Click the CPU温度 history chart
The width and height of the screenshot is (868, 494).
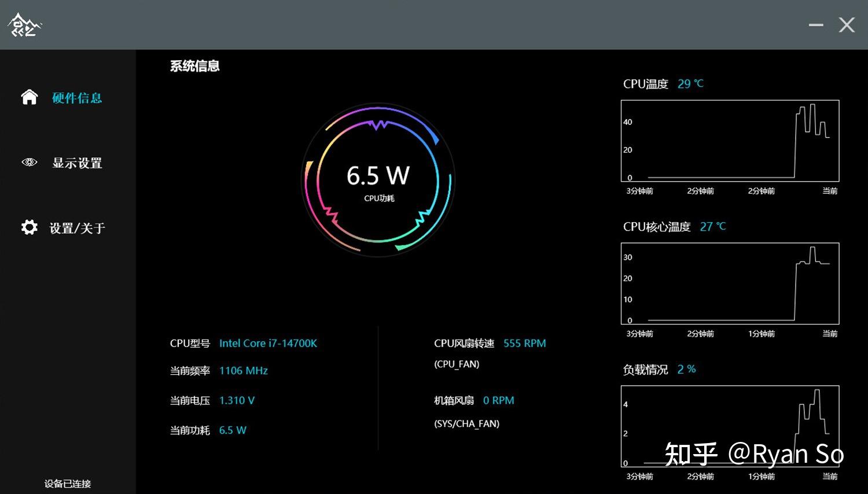tap(730, 141)
